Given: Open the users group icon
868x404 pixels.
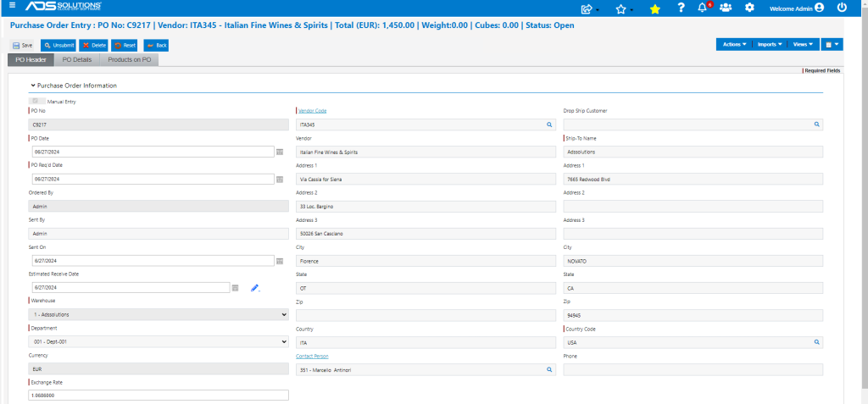Looking at the screenshot, I should 726,8.
